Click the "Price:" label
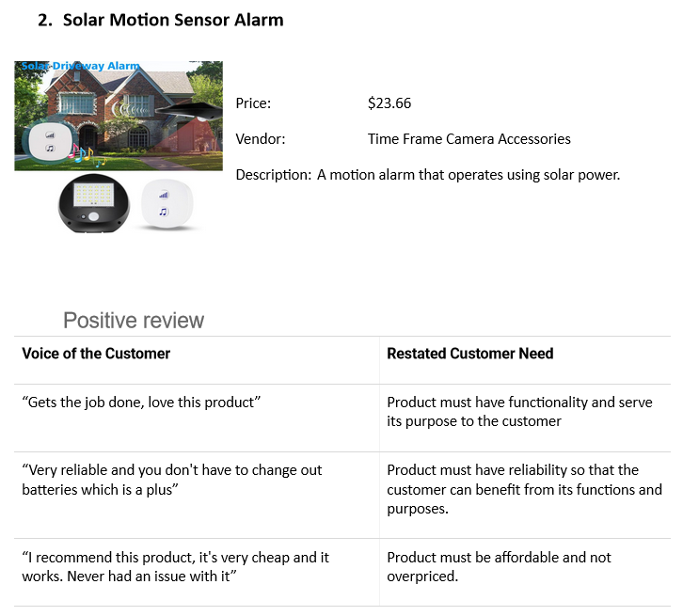Image resolution: width=683 pixels, height=616 pixels. click(253, 103)
